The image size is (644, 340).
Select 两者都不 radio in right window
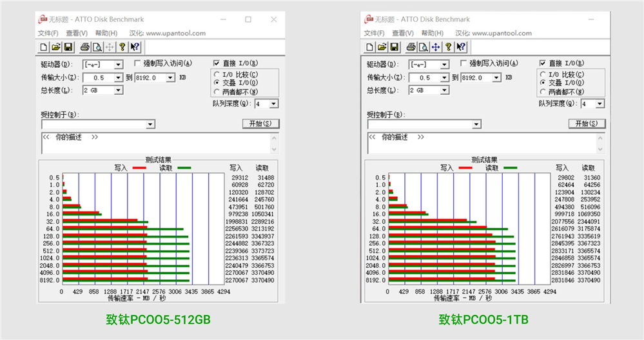(543, 92)
